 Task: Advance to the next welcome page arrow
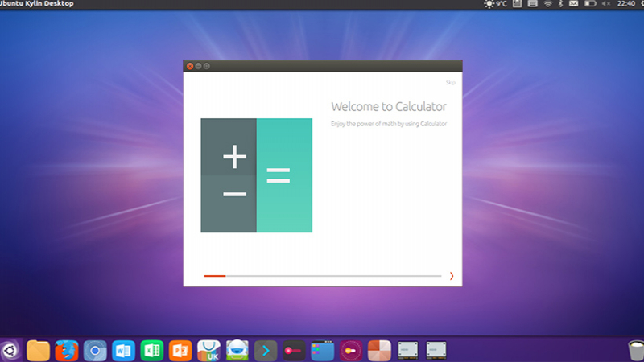tap(452, 276)
